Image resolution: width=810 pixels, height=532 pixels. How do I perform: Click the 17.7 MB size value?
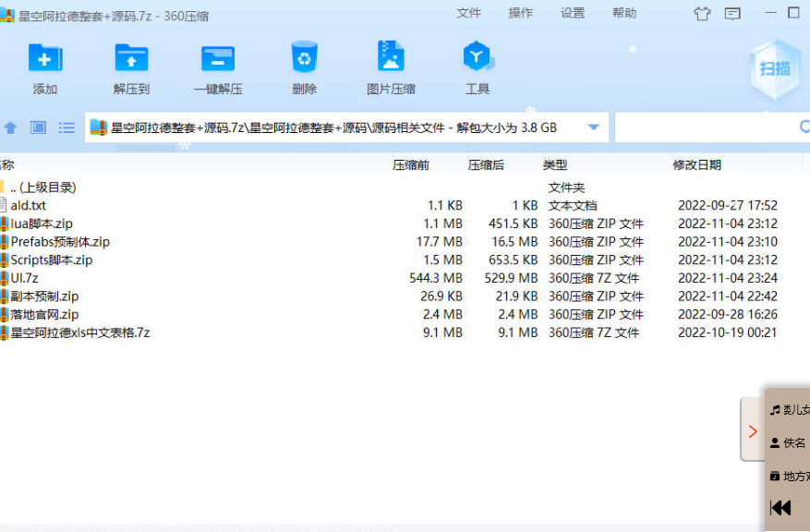point(439,242)
